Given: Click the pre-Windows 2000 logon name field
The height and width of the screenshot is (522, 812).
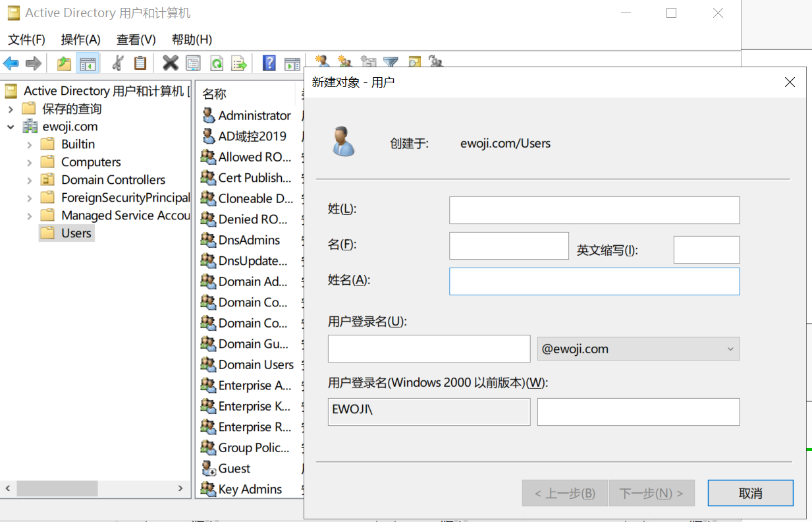Looking at the screenshot, I should tap(639, 412).
